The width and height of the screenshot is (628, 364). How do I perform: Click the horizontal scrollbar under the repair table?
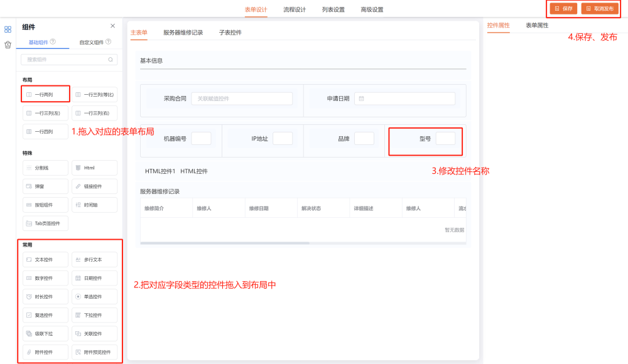(x=225, y=242)
